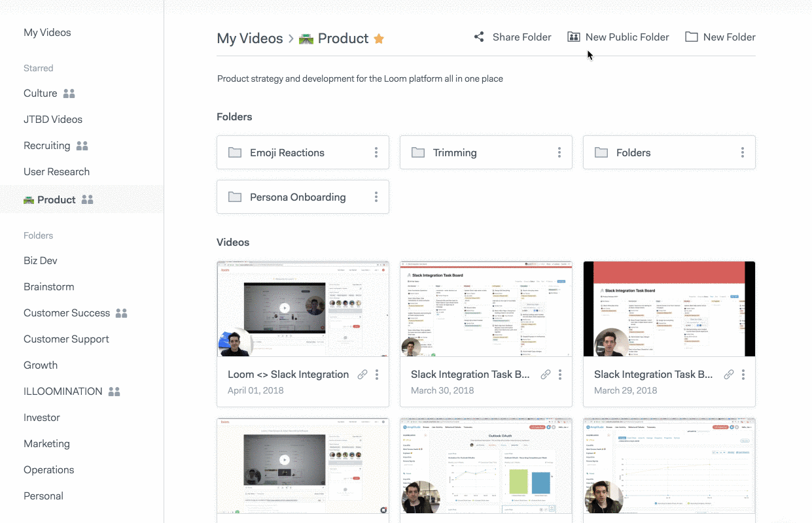Screen dimensions: 812x523
Task: Click shared-people icon next to Recruiting
Action: [x=82, y=146]
